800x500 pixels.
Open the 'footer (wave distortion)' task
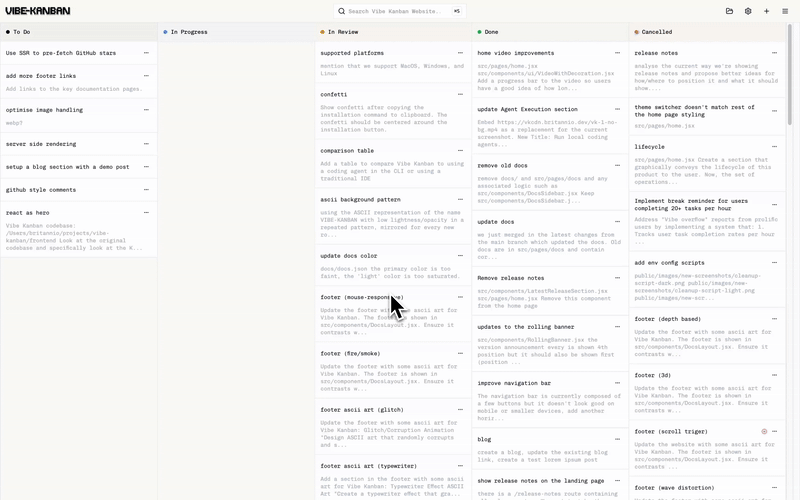coord(707,490)
